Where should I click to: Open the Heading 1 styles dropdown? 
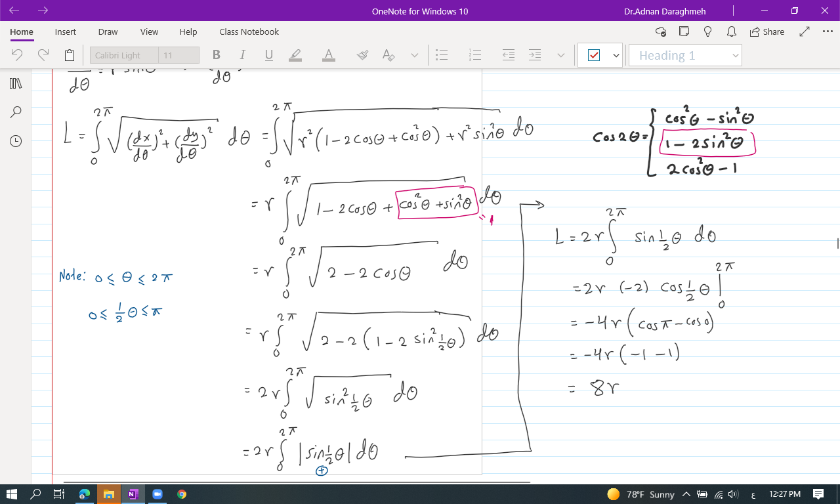pyautogui.click(x=685, y=55)
